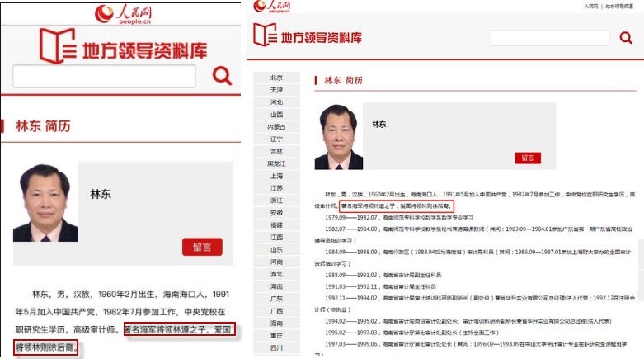The height and width of the screenshot is (359, 644).
Task: Select 北京 in the province list
Action: 276,78
